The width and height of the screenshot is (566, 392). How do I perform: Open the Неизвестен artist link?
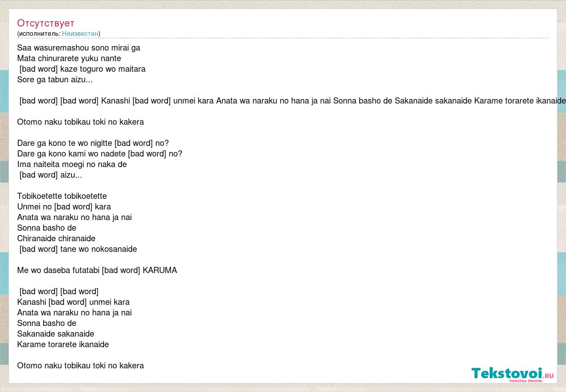coord(80,33)
